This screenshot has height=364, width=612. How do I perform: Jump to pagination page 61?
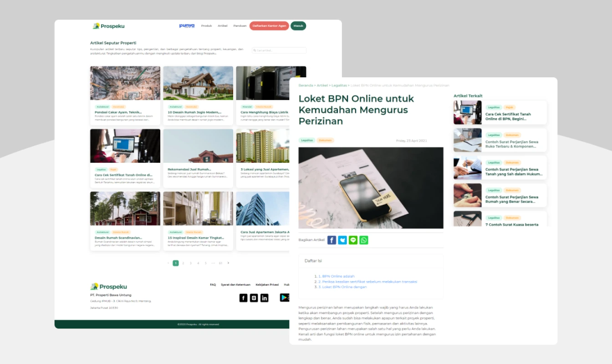pyautogui.click(x=220, y=263)
